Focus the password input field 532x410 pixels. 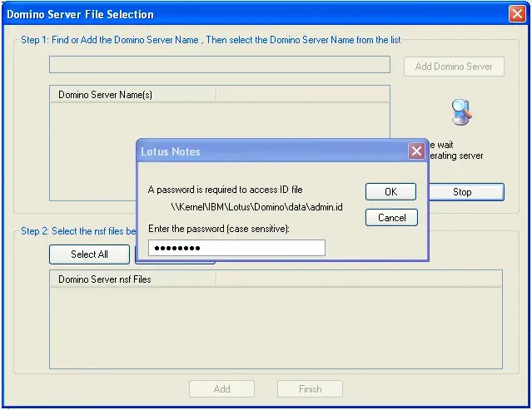coord(236,248)
